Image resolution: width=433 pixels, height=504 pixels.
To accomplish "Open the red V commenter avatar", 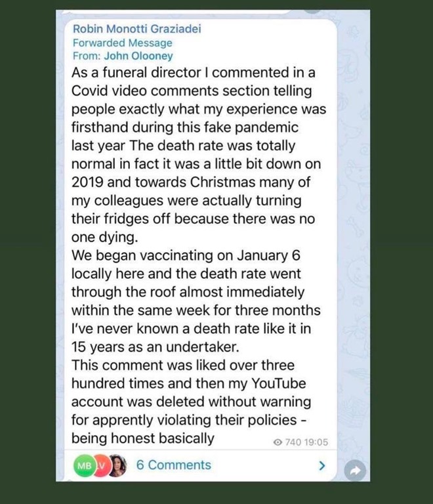I will pyautogui.click(x=101, y=465).
